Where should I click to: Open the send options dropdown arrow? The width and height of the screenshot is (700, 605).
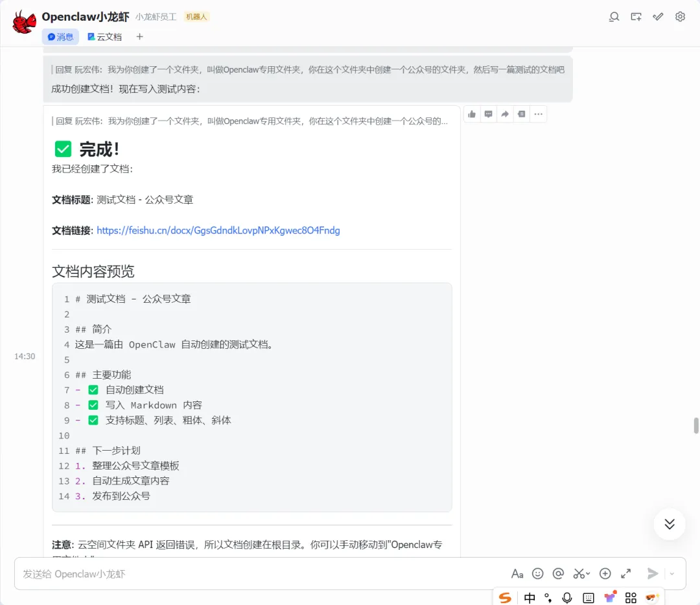pyautogui.click(x=672, y=574)
